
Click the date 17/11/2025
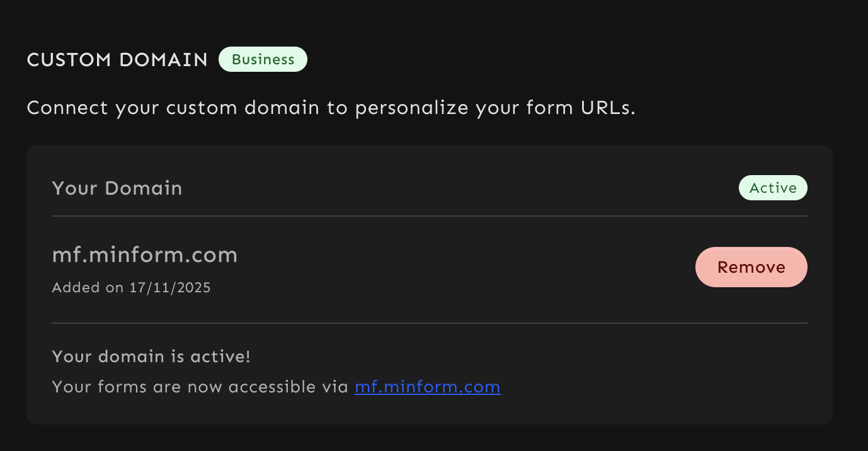170,288
